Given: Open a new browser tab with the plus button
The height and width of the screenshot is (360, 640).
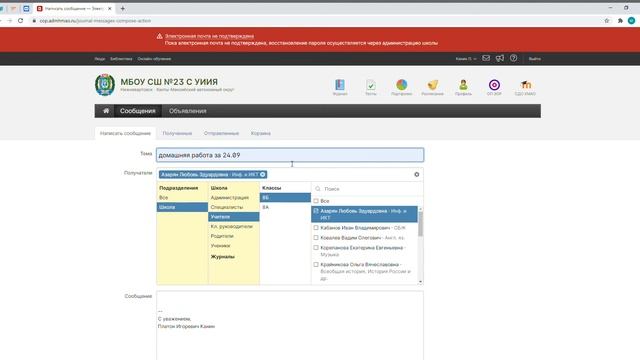Looking at the screenshot, I should (122, 8).
